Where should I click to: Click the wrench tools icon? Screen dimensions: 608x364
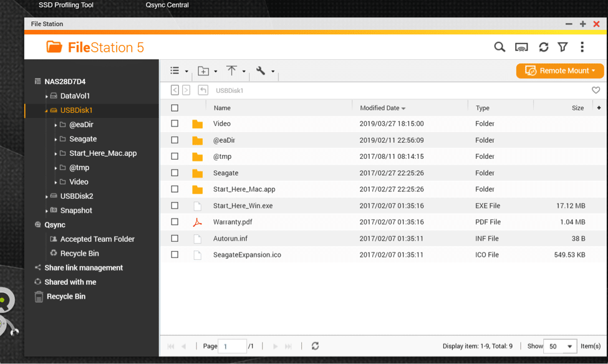261,70
